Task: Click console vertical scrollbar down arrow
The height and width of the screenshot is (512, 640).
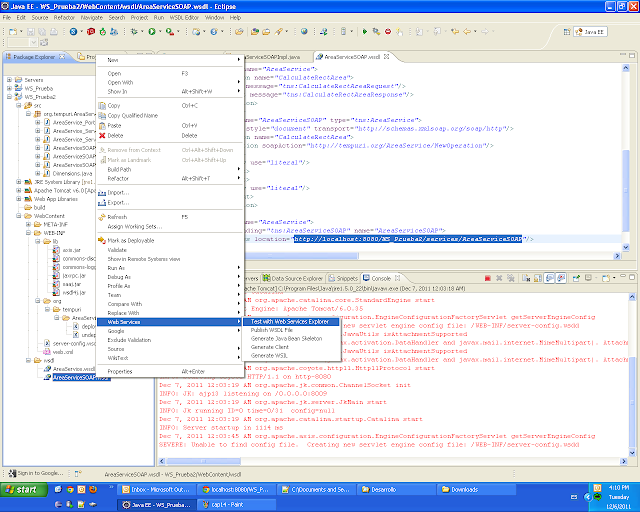Action: click(x=632, y=453)
